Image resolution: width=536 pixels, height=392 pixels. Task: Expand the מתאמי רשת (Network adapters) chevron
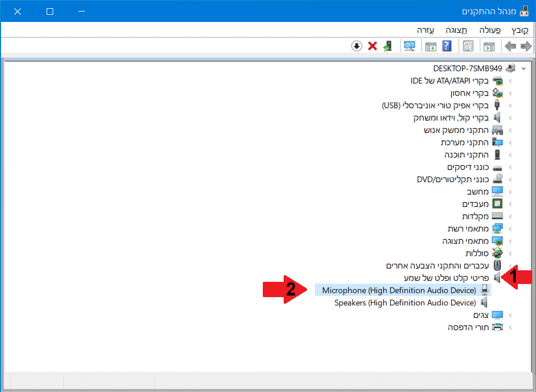[511, 229]
